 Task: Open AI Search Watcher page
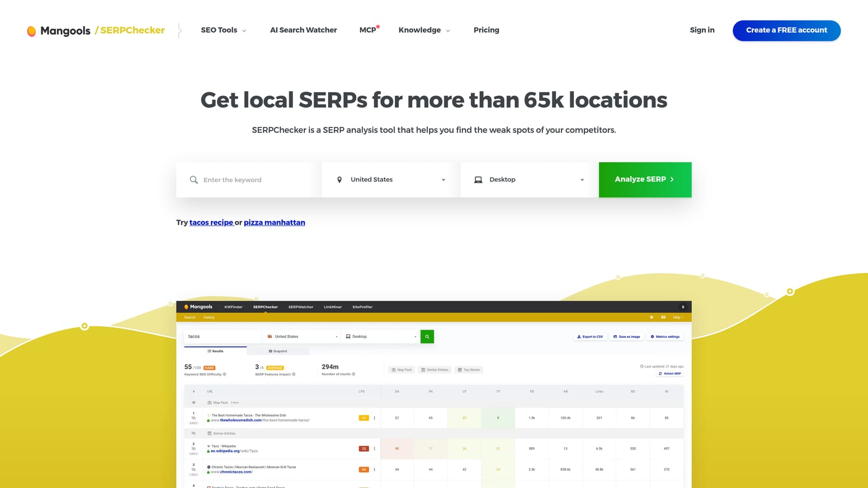pos(303,30)
